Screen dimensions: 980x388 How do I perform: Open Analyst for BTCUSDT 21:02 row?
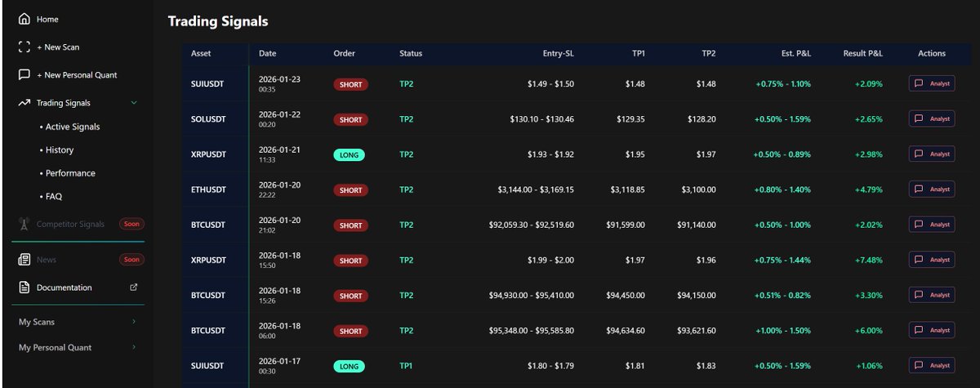932,224
